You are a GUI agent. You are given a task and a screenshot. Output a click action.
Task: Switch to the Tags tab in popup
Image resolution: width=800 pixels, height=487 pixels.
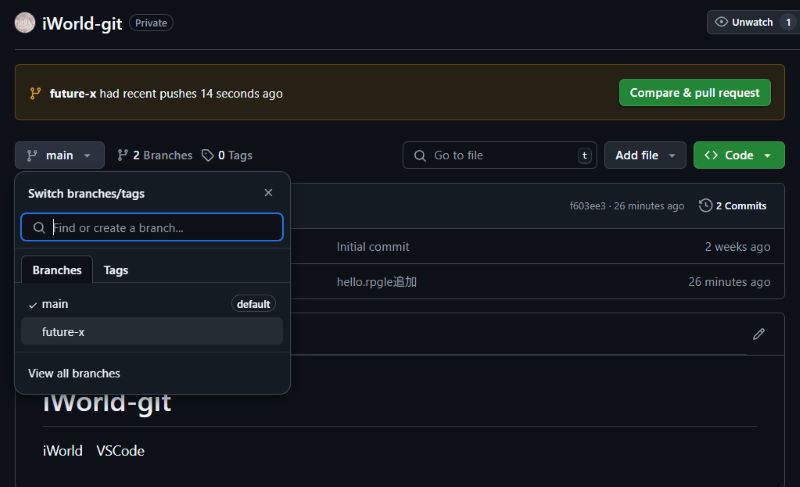(116, 270)
